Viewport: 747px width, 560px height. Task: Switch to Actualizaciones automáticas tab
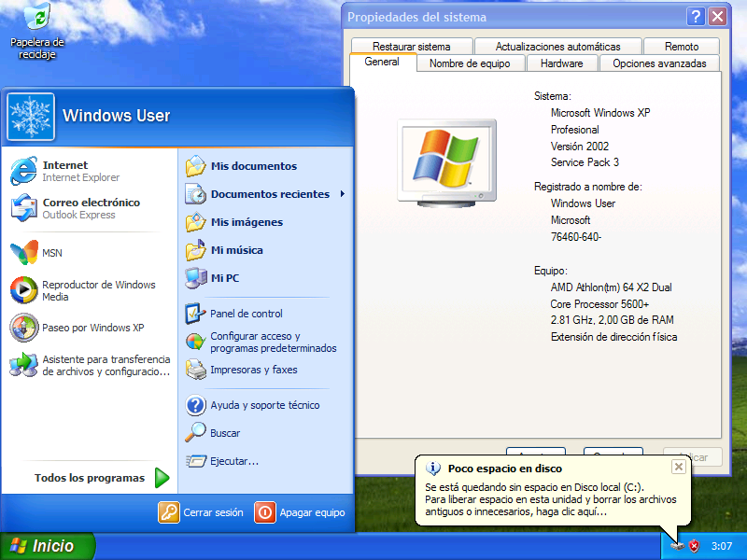point(557,46)
